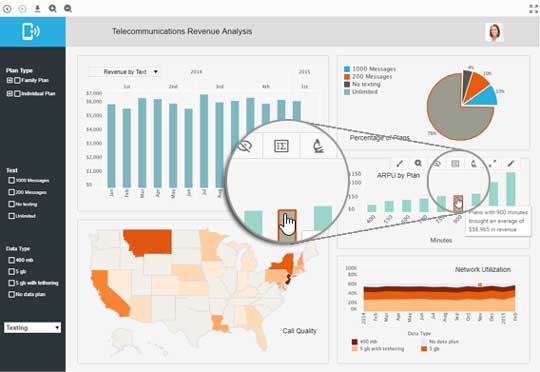Click the download export icon
This screenshot has width=540, height=372.
coord(37,9)
